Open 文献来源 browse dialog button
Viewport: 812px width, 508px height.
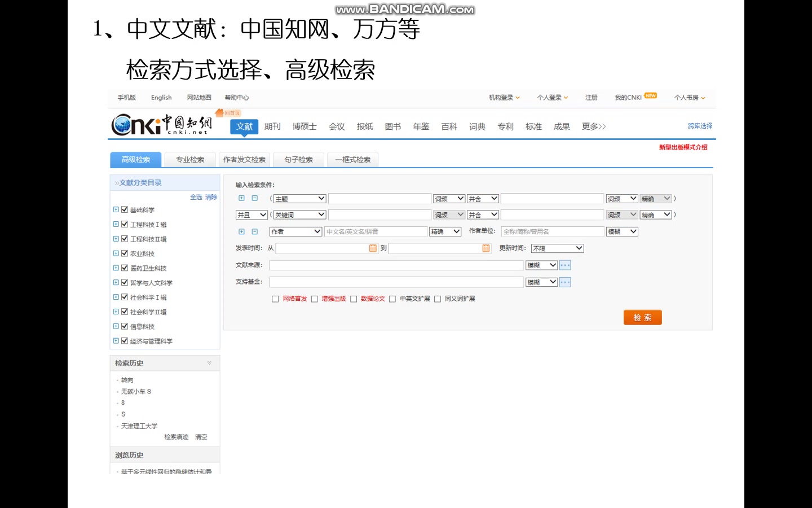[565, 265]
